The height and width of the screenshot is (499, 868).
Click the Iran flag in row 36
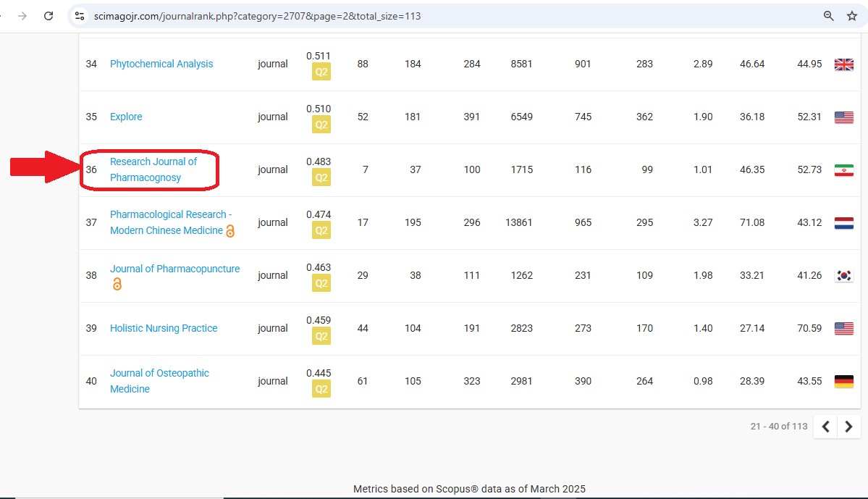[x=843, y=170]
